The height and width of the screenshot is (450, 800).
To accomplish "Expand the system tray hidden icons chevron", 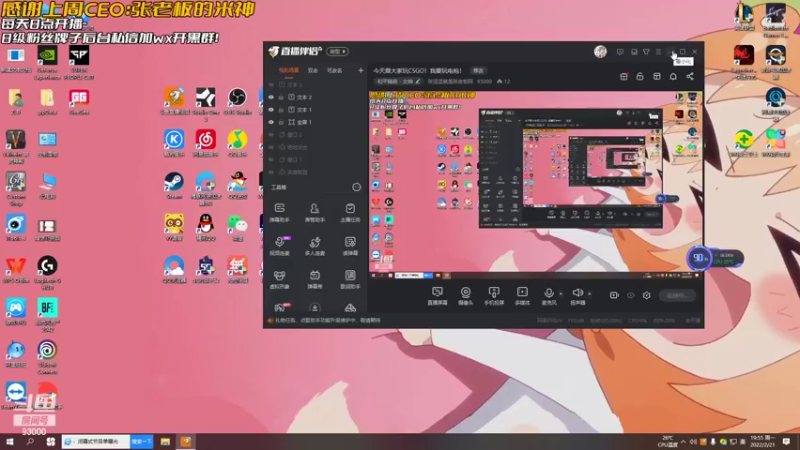I will [x=683, y=442].
